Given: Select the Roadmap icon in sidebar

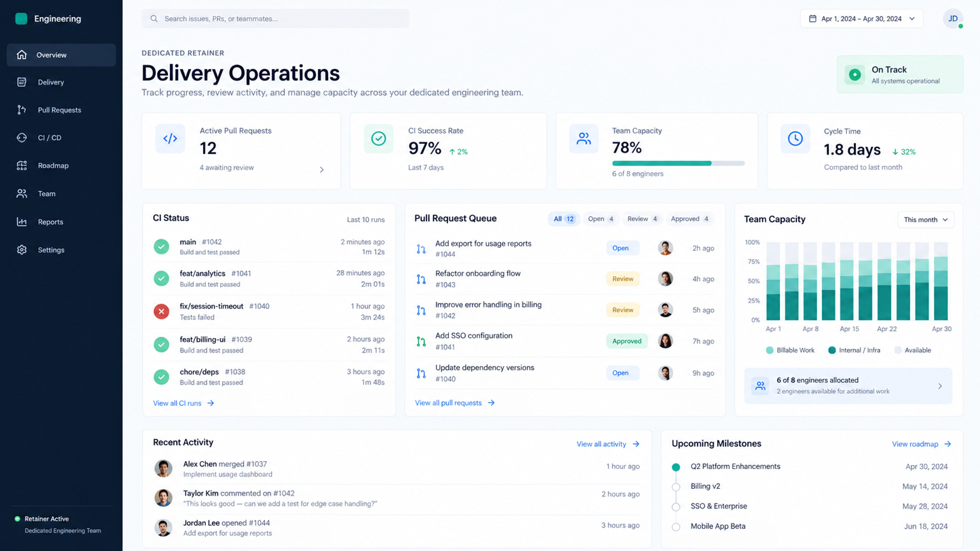Looking at the screenshot, I should (22, 165).
